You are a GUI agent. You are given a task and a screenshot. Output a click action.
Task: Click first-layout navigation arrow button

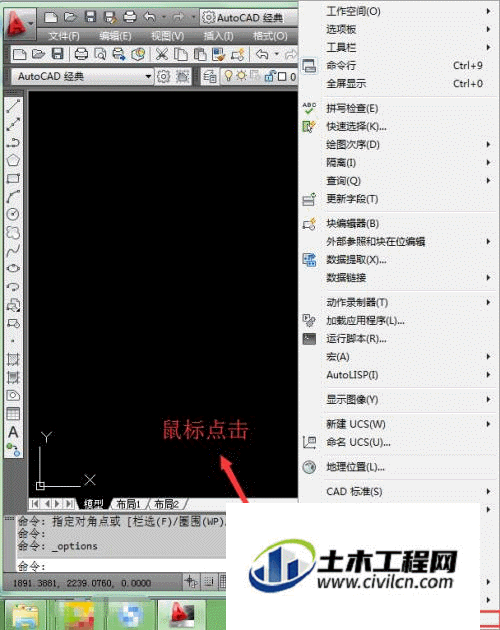click(x=35, y=503)
